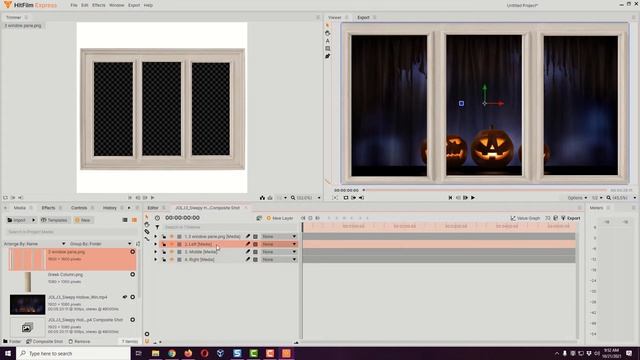Viewport: 640px width, 360px height.
Task: Click the clock icon beside timecode
Action: tap(157, 218)
